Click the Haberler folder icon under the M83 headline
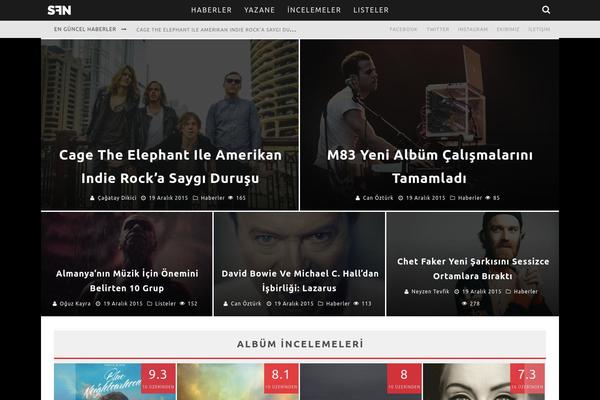Viewport: 600px width, 400px height. coord(452,198)
